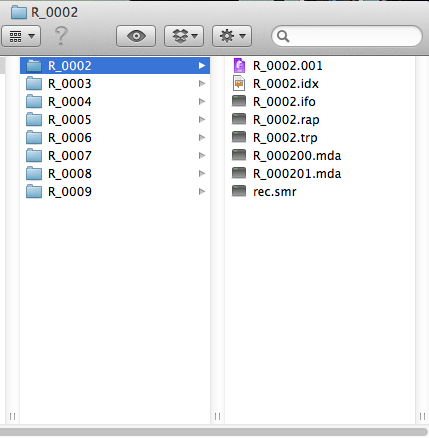The width and height of the screenshot is (429, 438).
Task: Click the question mark help icon
Action: click(x=61, y=36)
